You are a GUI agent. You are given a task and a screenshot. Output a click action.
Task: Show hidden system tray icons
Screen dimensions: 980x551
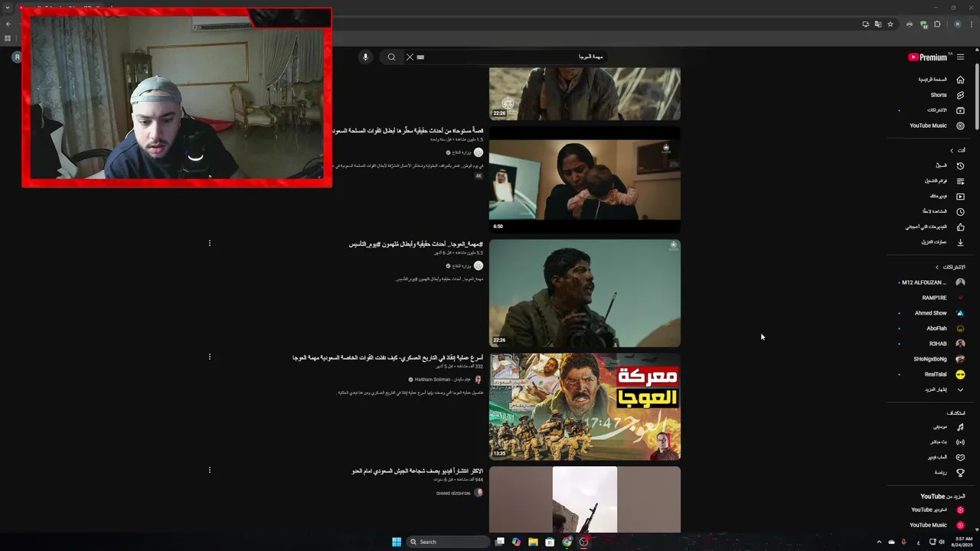tap(879, 542)
